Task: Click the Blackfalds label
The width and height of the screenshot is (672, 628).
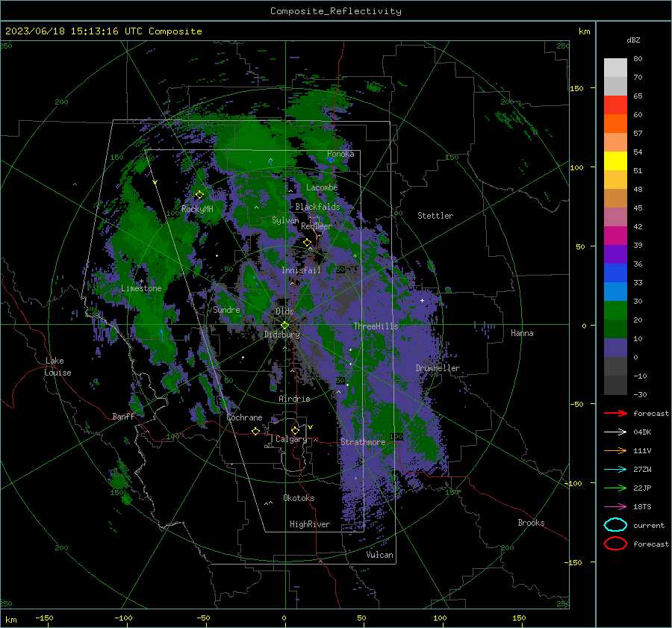Action: [317, 207]
